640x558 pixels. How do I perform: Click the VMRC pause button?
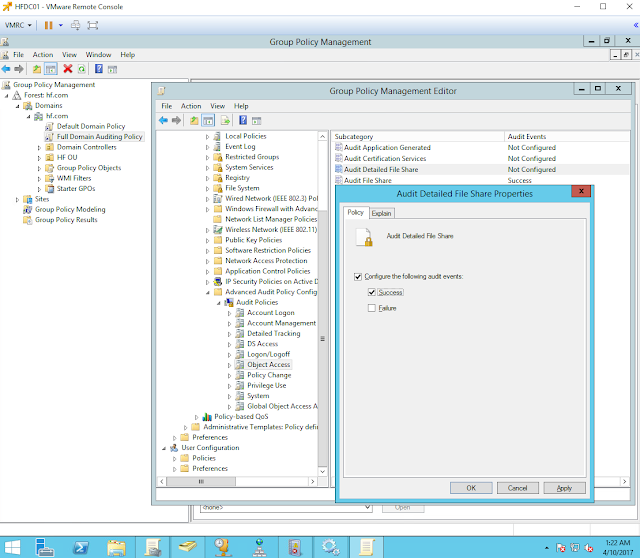click(48, 25)
